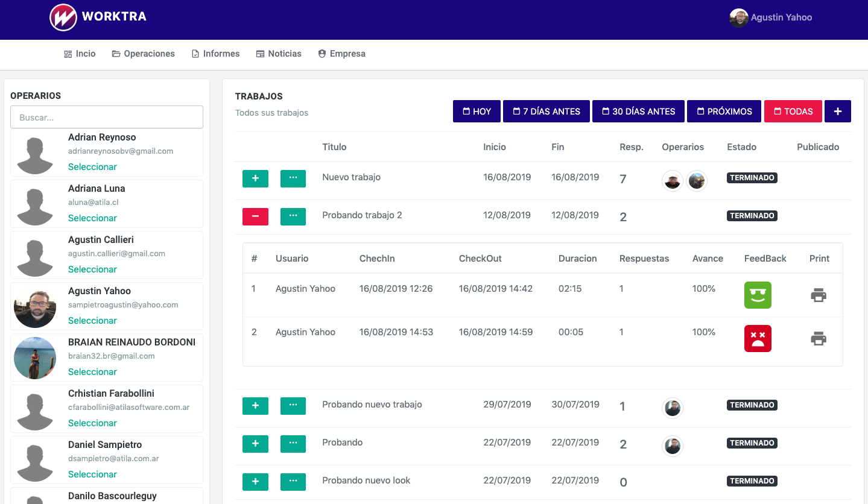Click the FeedBack column header

point(765,259)
